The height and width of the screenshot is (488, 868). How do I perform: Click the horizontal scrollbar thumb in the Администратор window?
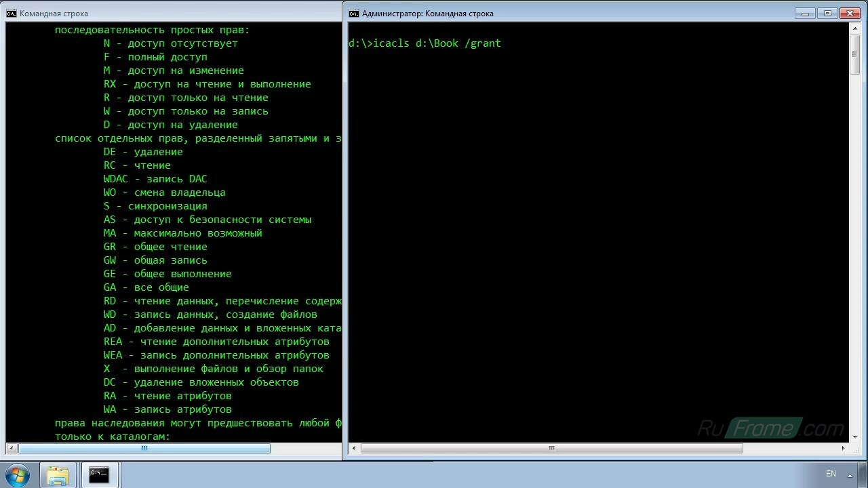[552, 448]
